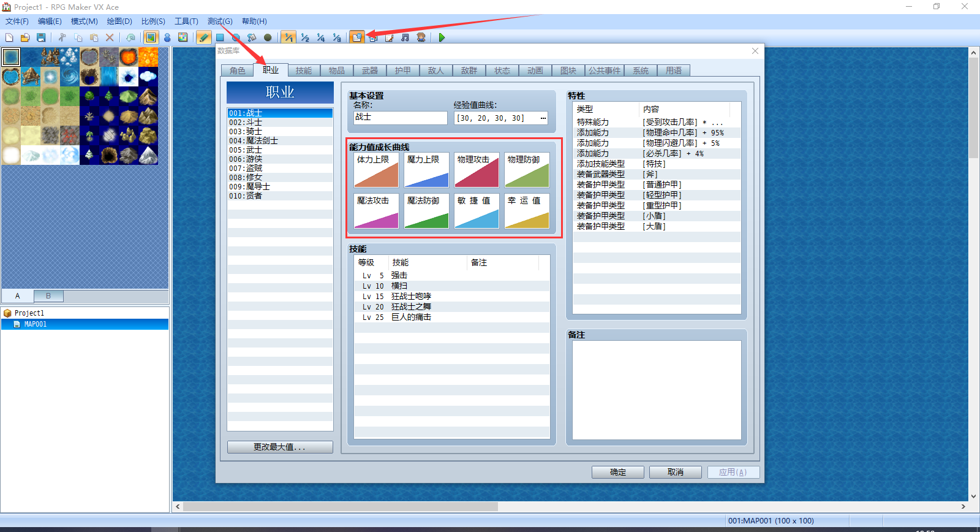Select the Rectangle drawing tool
The image size is (980, 532).
220,37
